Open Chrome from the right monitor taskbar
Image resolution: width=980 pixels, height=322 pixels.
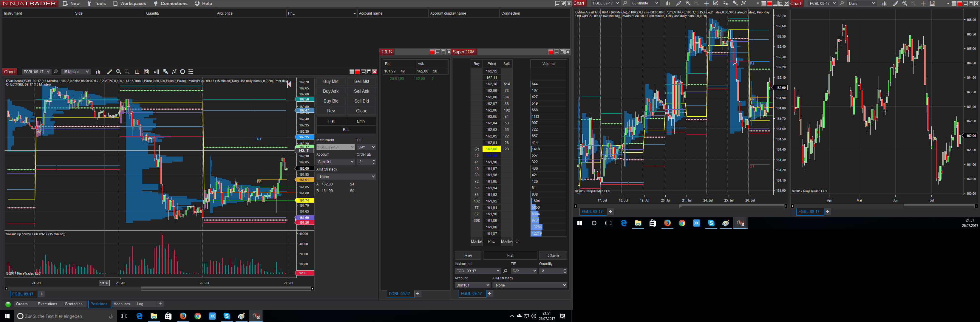pos(682,223)
